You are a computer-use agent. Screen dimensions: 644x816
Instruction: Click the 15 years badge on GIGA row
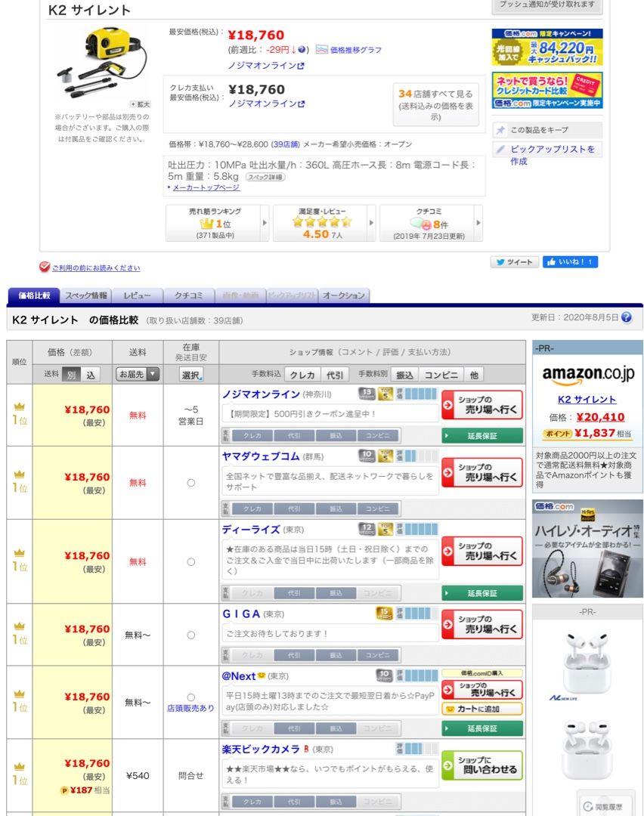[x=384, y=613]
